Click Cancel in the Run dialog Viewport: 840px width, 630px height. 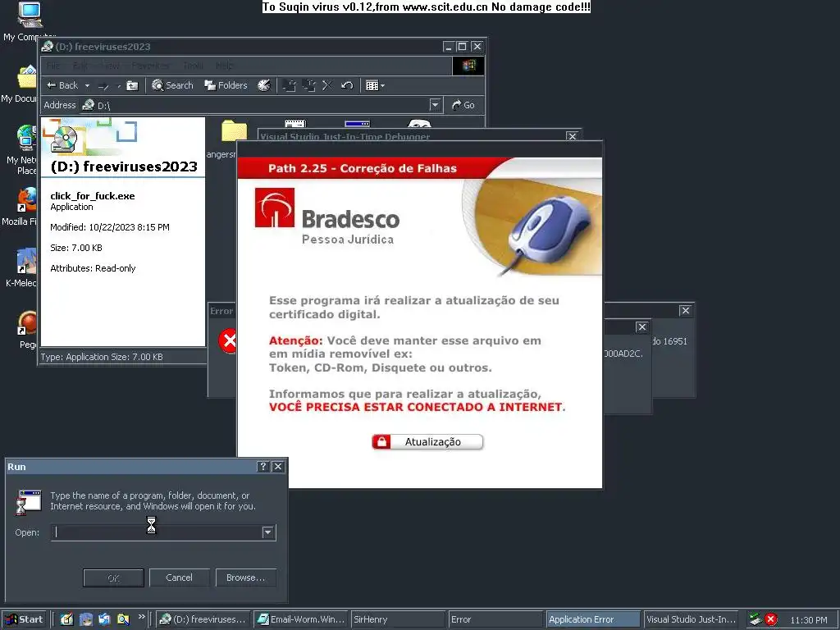[179, 577]
